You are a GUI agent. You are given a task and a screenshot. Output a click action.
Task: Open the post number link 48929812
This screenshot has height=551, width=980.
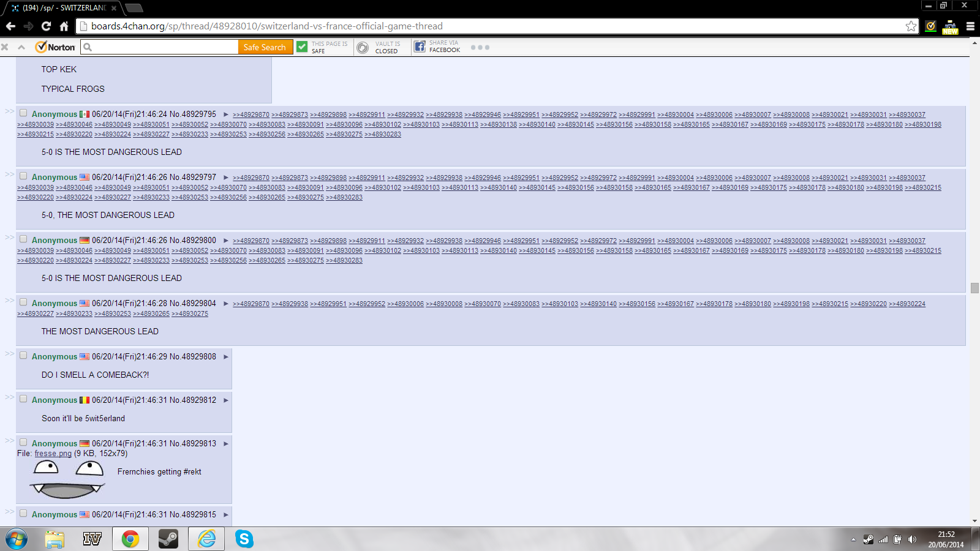coord(198,400)
